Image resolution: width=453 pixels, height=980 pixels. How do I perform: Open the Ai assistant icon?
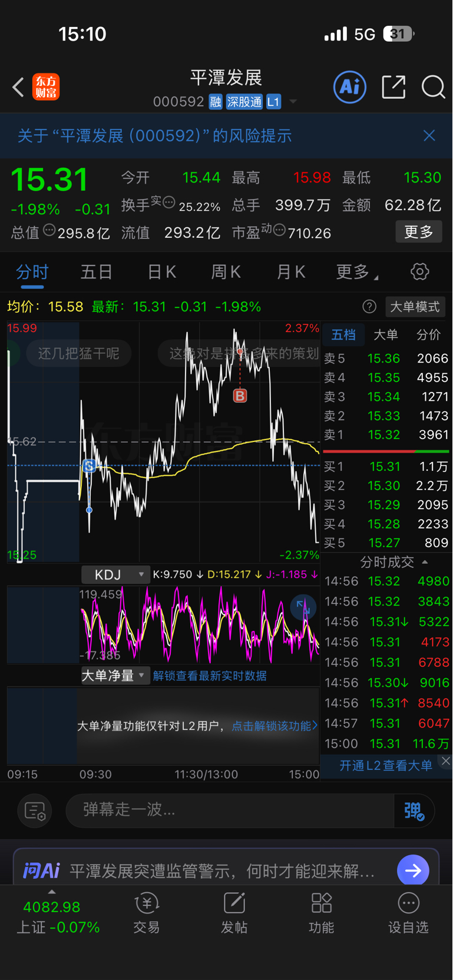[350, 87]
